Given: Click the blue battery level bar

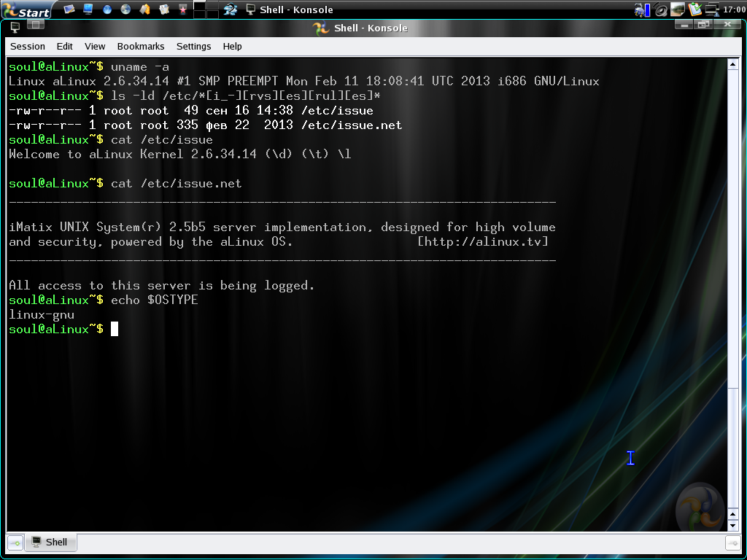Looking at the screenshot, I should point(648,10).
